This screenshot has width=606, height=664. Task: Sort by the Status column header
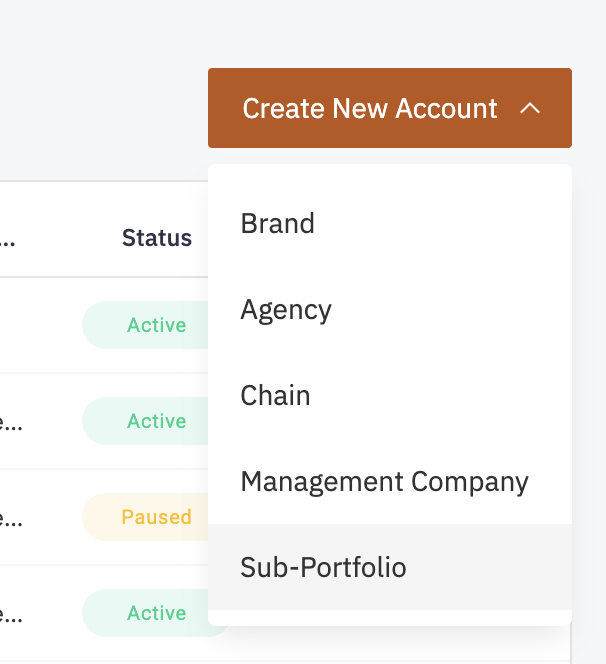pyautogui.click(x=157, y=238)
